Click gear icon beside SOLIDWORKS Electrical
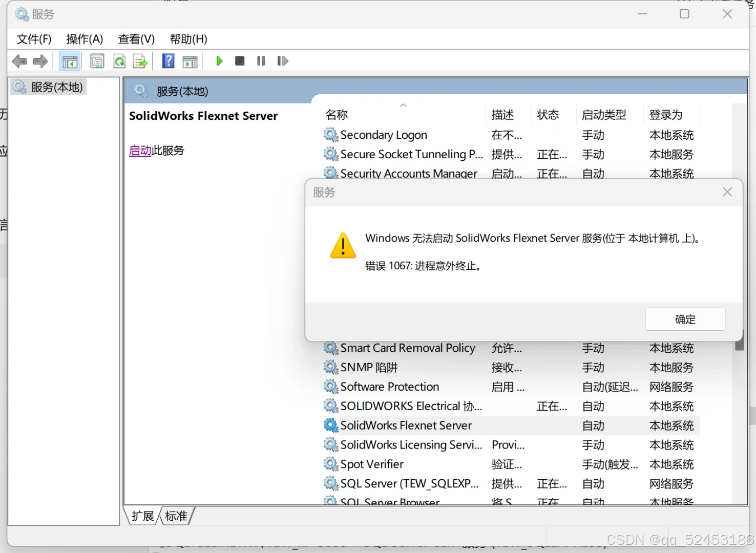 click(331, 406)
